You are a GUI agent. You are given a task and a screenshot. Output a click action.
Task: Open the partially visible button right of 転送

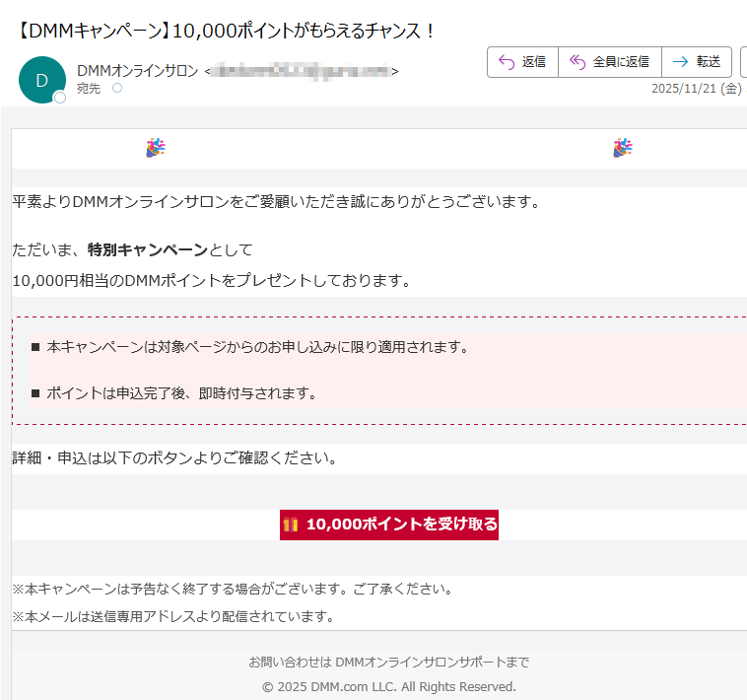pos(743,62)
